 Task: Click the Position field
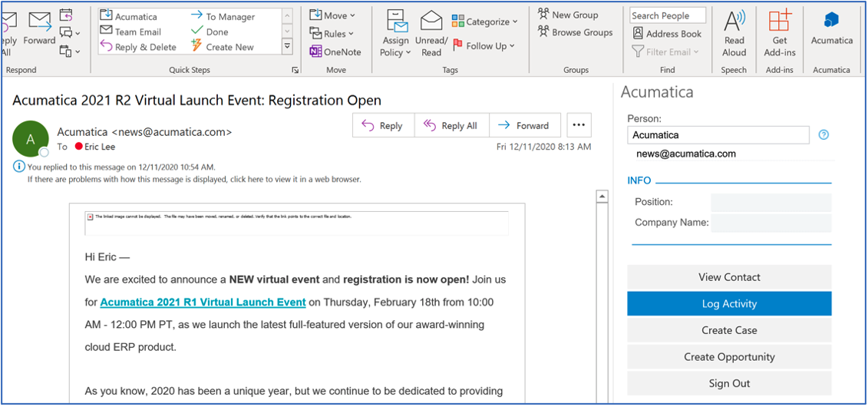point(771,202)
